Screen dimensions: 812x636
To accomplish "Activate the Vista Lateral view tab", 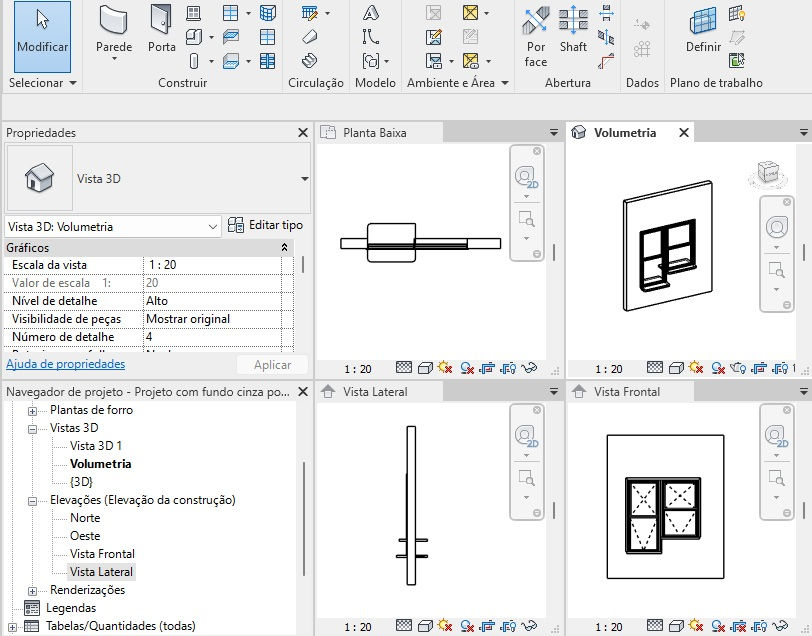I will [x=380, y=392].
